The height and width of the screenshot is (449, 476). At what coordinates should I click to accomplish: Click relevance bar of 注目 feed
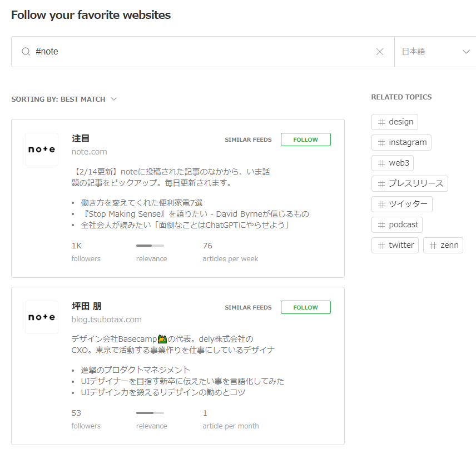[x=150, y=246]
